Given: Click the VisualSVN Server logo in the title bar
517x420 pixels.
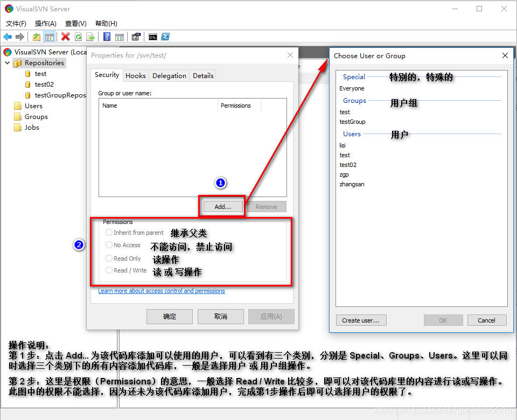Looking at the screenshot, I should click(x=9, y=9).
